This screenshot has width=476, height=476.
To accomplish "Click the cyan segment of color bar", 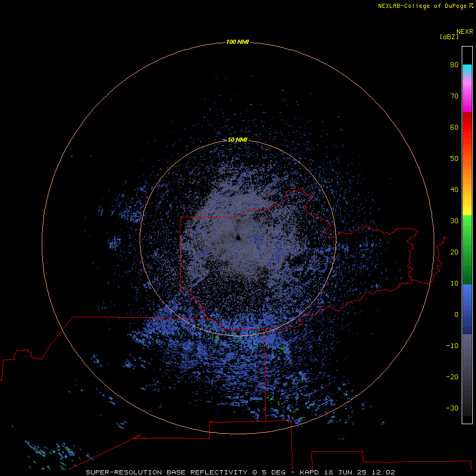I will [467, 69].
